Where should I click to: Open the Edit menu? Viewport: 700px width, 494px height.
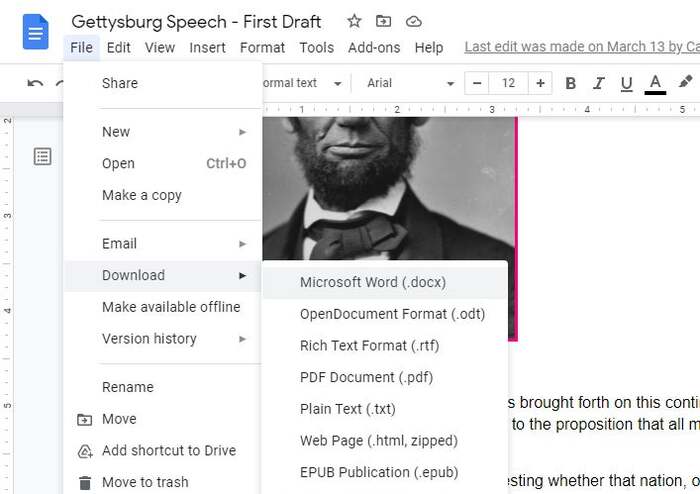[118, 47]
